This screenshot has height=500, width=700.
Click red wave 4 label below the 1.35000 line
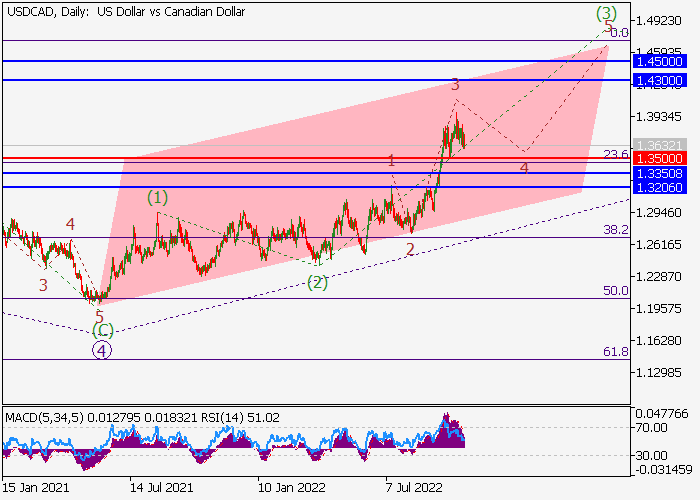[x=524, y=168]
